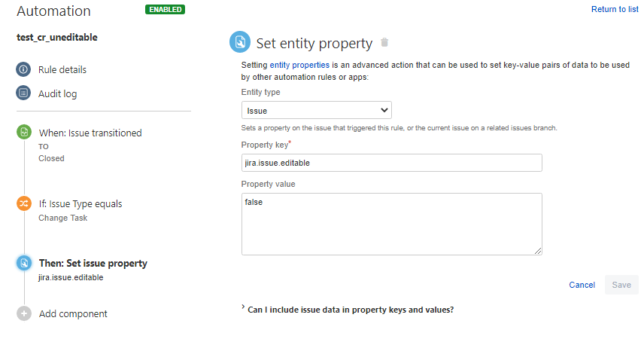The height and width of the screenshot is (339, 644).
Task: Open the Audit log section
Action: pos(57,93)
